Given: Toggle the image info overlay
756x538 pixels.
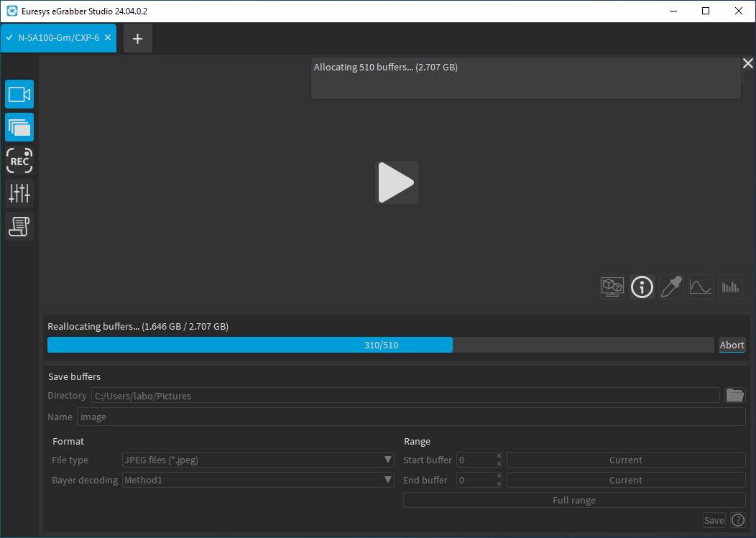Looking at the screenshot, I should click(x=642, y=287).
